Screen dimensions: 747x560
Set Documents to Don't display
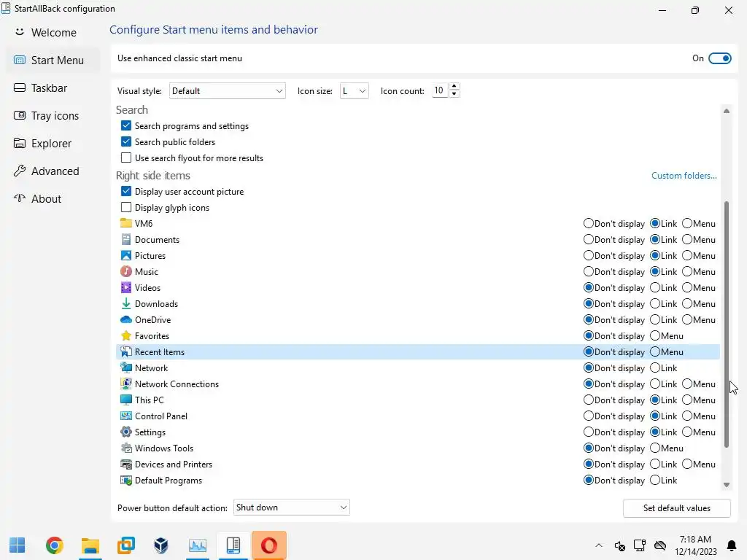(x=589, y=239)
